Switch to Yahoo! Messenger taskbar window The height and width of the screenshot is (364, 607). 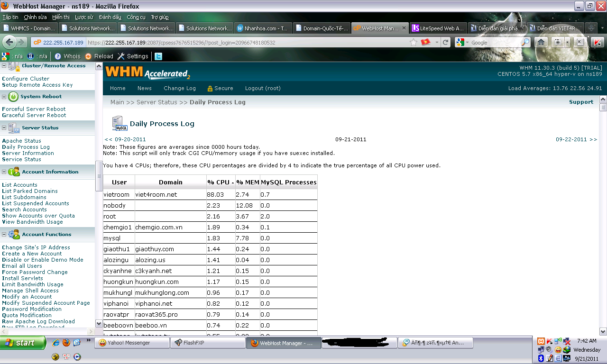[x=132, y=343]
